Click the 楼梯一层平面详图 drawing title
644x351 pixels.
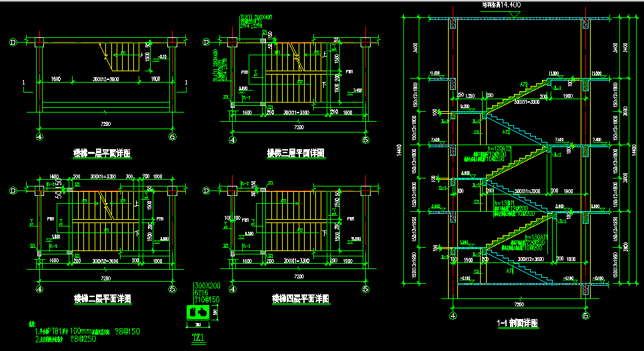click(101, 154)
